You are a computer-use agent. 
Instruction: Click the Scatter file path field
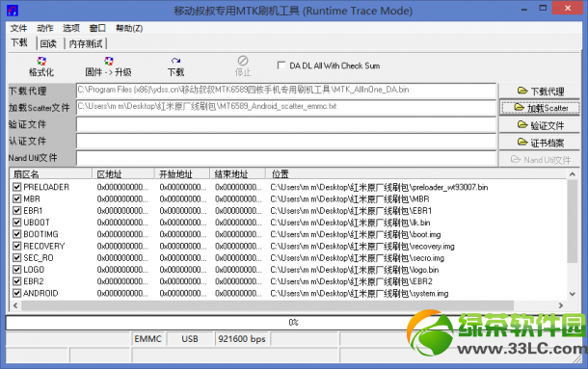click(x=286, y=107)
